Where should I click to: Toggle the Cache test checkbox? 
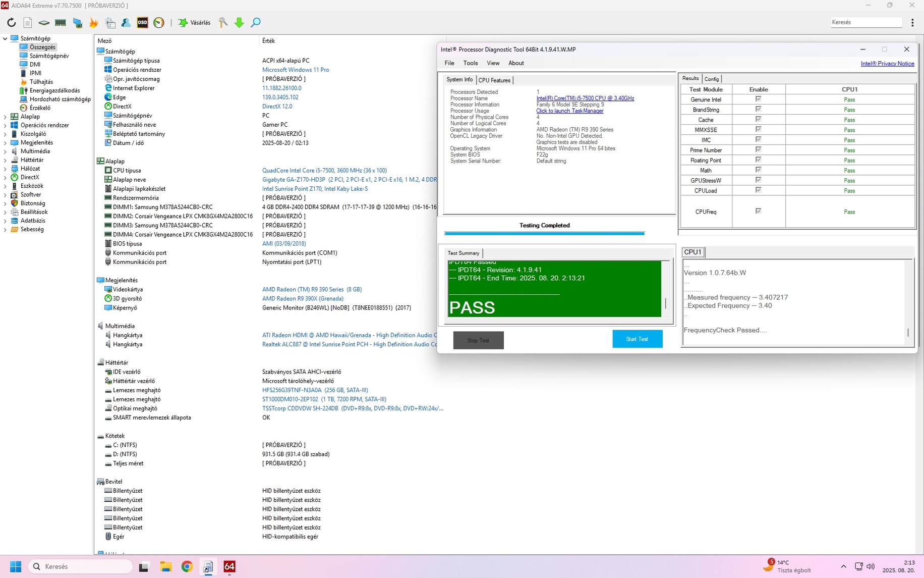tap(758, 119)
